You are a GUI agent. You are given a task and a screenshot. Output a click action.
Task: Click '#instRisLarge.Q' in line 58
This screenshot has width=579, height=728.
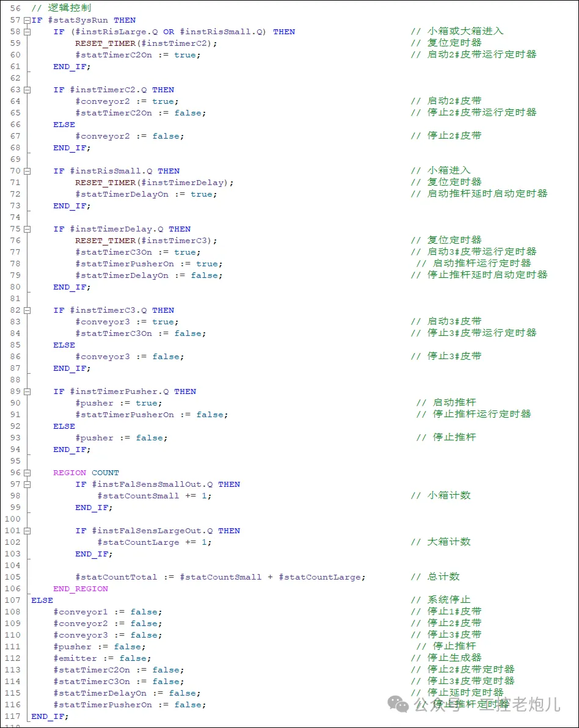coord(116,32)
